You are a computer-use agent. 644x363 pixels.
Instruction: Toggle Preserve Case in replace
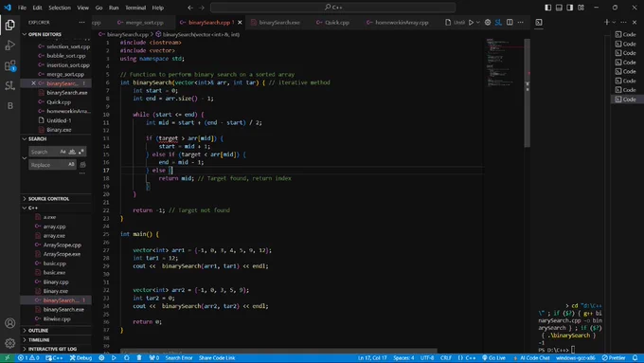pyautogui.click(x=71, y=164)
